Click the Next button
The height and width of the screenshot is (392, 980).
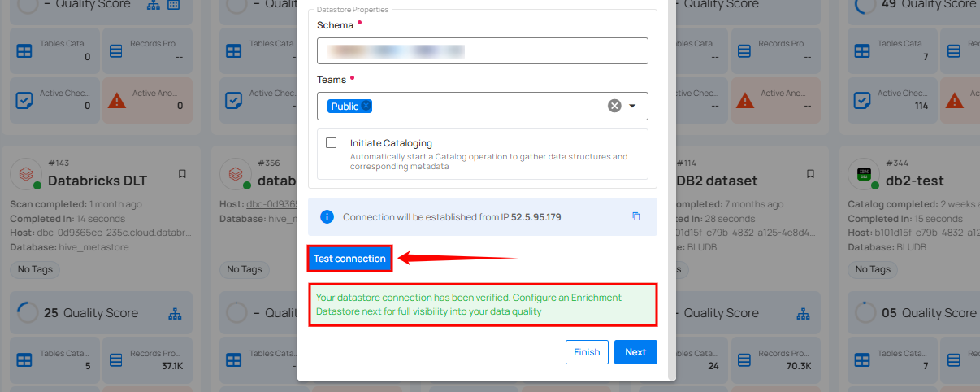[635, 352]
